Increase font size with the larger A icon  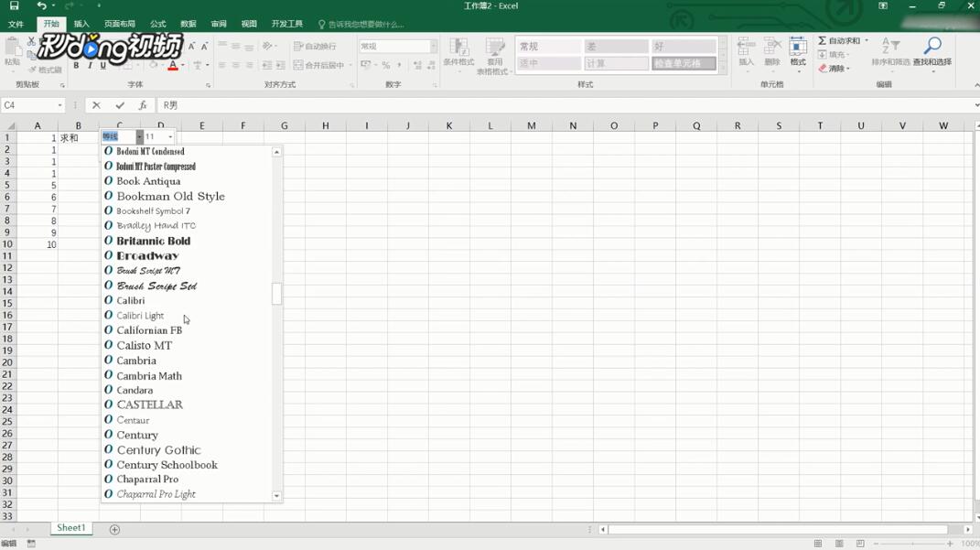pos(192,47)
